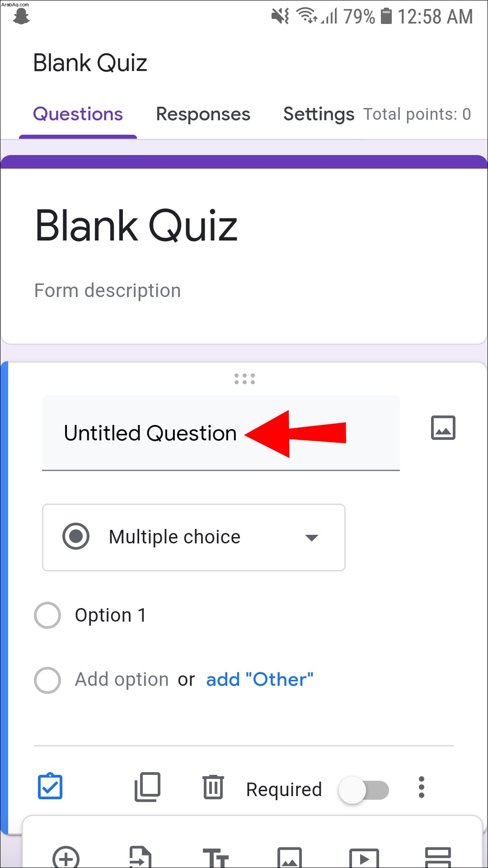This screenshot has height=868, width=488.
Task: Tap the Form description field
Action: point(108,291)
